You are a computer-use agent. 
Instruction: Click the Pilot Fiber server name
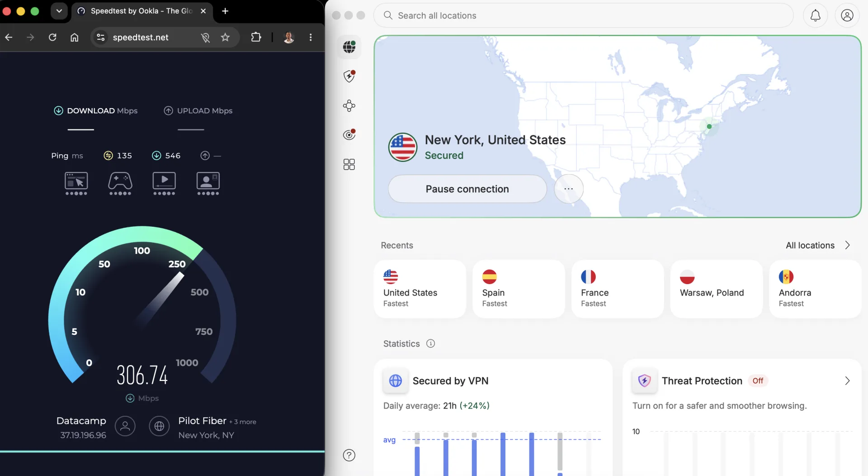coord(202,421)
